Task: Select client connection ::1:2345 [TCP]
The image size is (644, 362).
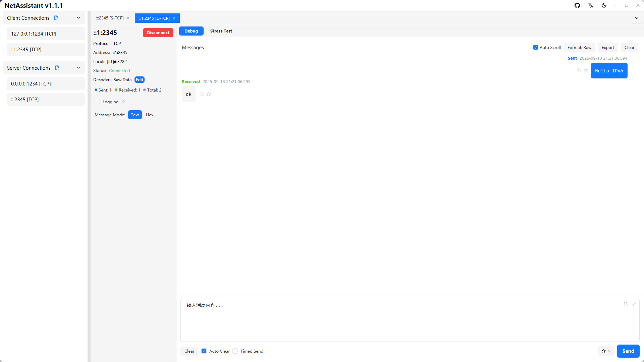Action: tap(46, 49)
